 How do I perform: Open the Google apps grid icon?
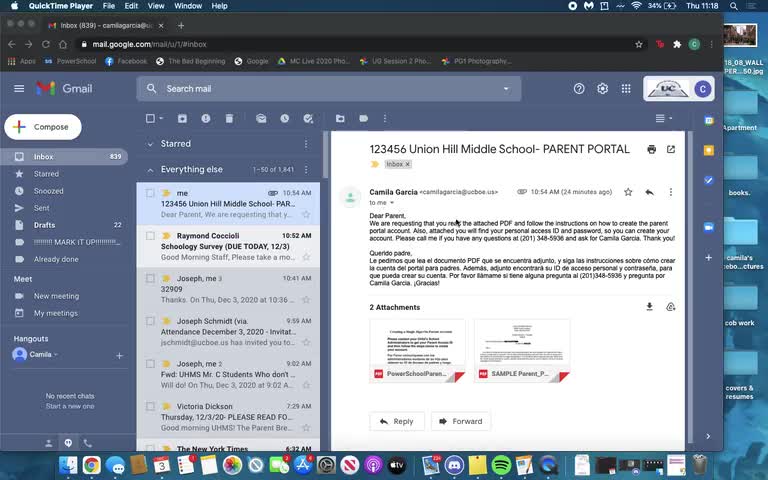626,89
